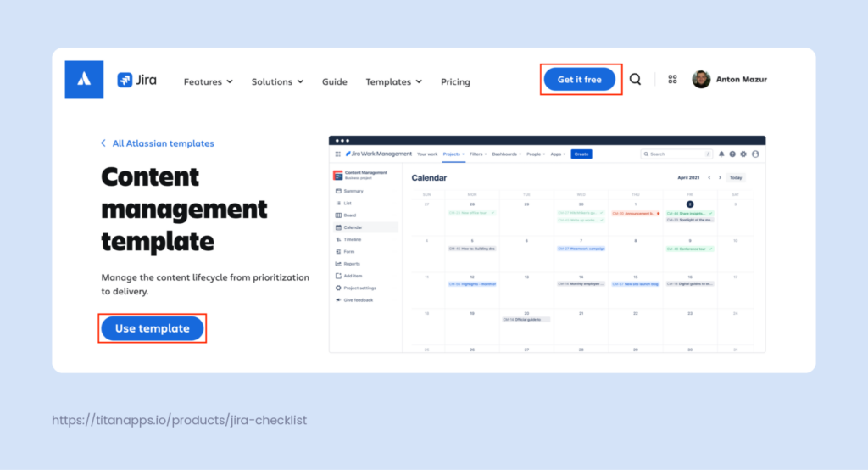Click the Use template button
This screenshot has height=470, width=868.
(x=153, y=328)
